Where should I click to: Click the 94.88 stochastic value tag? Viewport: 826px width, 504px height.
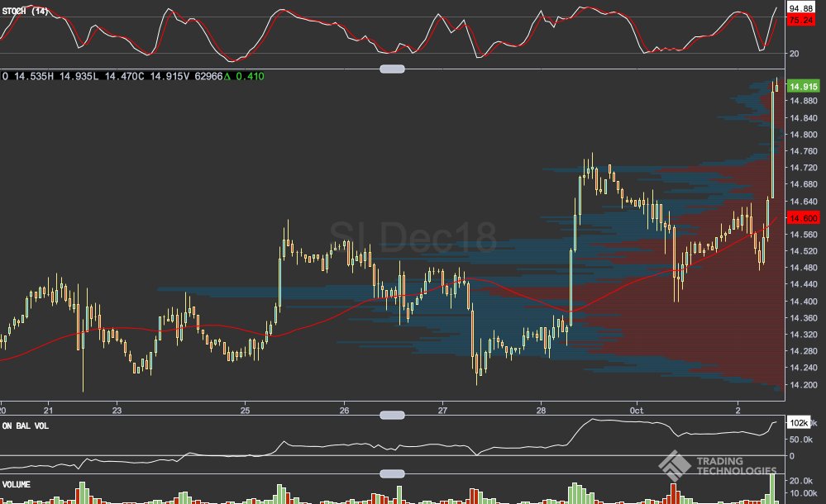point(800,8)
